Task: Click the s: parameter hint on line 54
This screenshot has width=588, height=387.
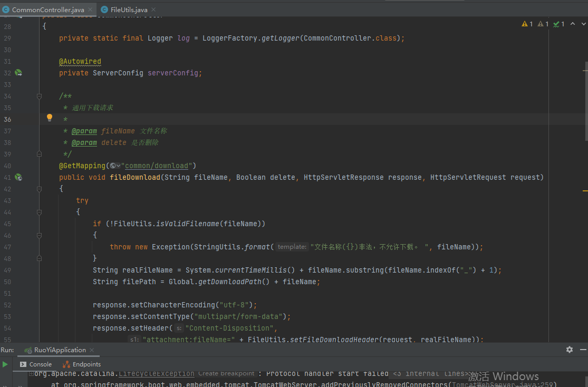Action: click(179, 328)
